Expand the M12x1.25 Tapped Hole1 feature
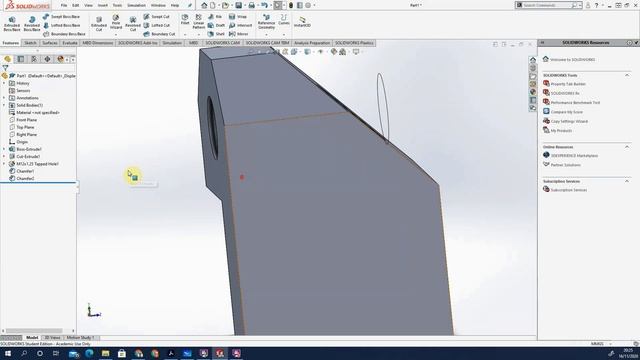 pyautogui.click(x=4, y=164)
